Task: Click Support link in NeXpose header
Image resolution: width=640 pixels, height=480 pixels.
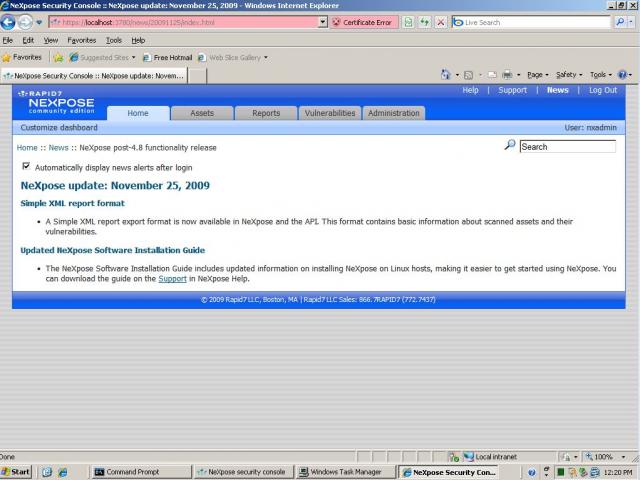Action: pos(512,90)
